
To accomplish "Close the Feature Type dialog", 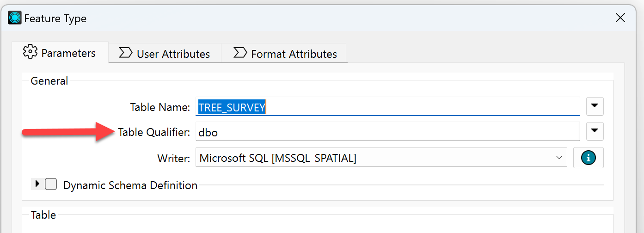I will pos(621,18).
